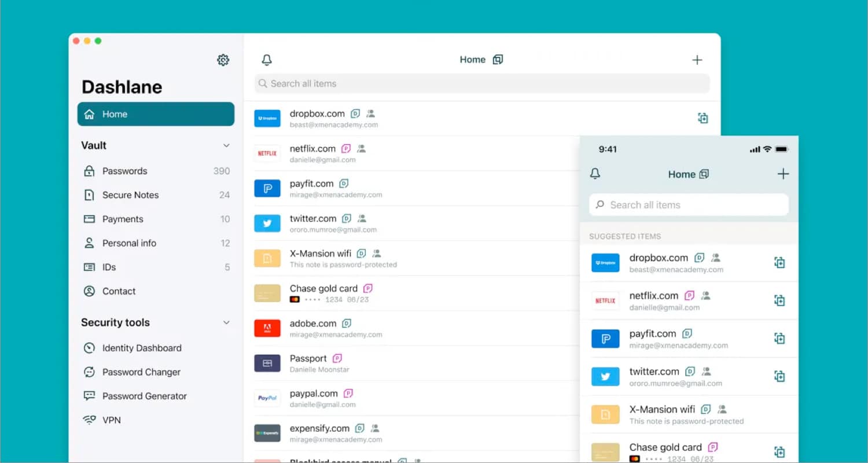Image resolution: width=868 pixels, height=463 pixels.
Task: Open Payments section
Action: pos(156,219)
